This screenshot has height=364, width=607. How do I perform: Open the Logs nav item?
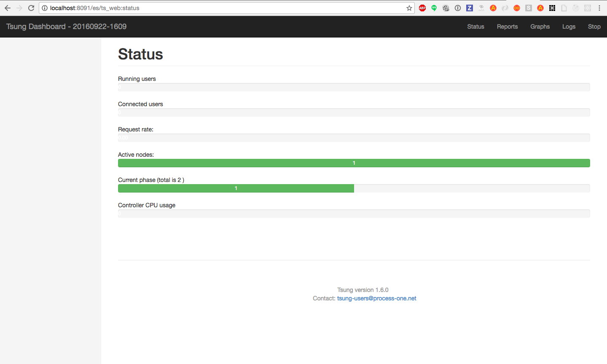[x=569, y=27]
